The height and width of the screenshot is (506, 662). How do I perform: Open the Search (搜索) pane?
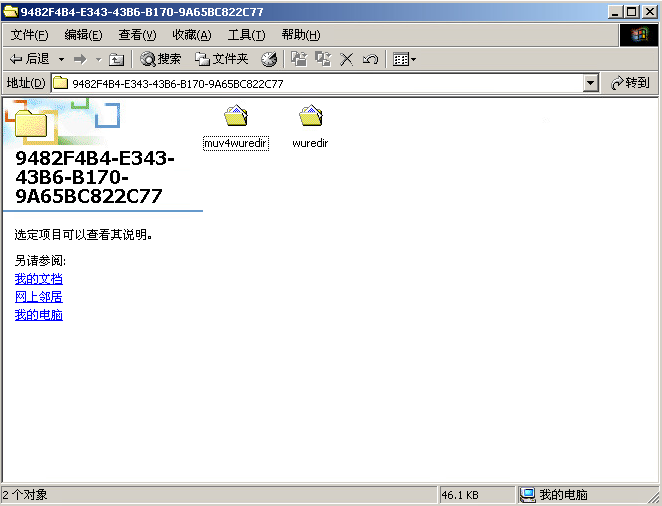coord(160,60)
